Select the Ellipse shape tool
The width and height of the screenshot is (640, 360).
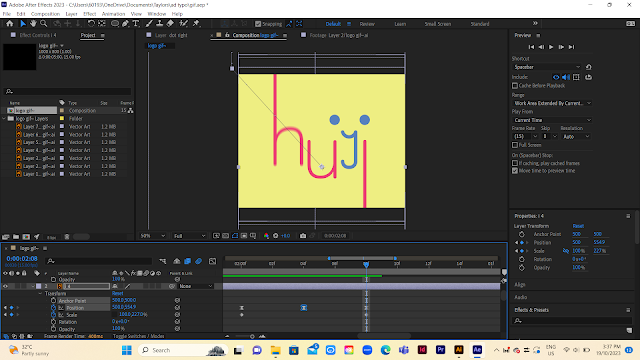(115, 24)
